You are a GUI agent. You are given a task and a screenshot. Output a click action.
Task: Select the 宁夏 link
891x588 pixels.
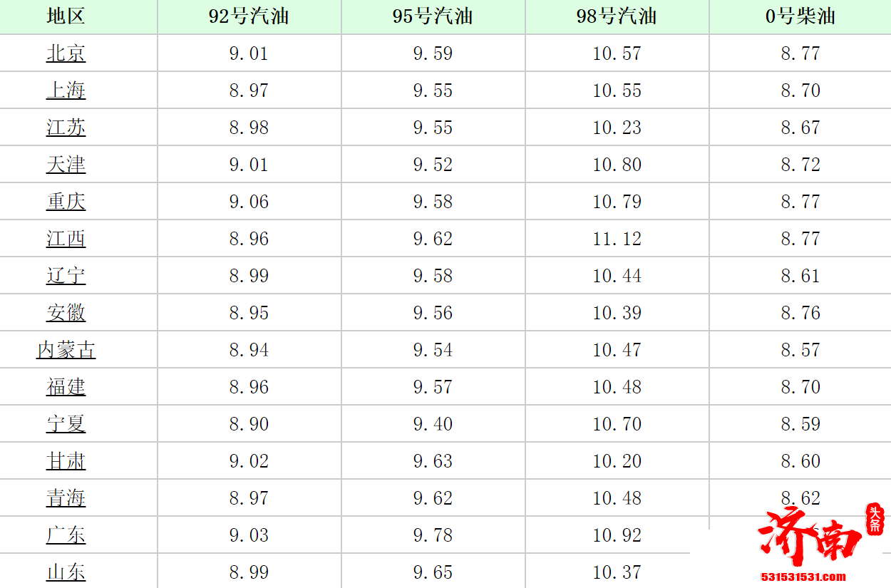point(66,424)
